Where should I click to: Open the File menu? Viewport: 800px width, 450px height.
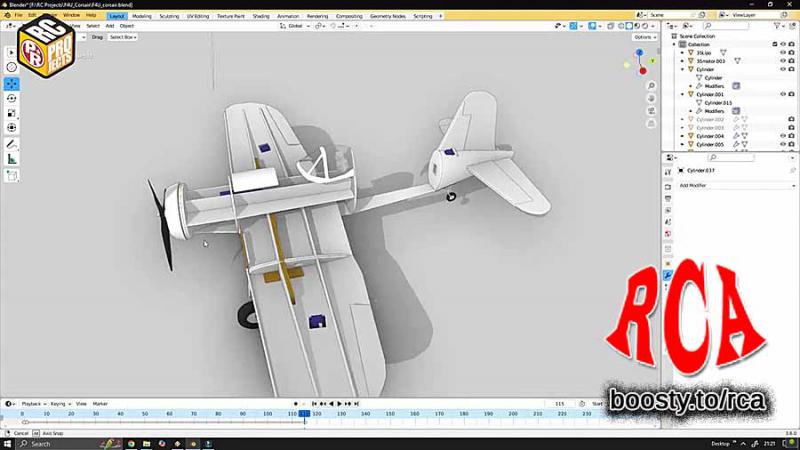click(18, 15)
